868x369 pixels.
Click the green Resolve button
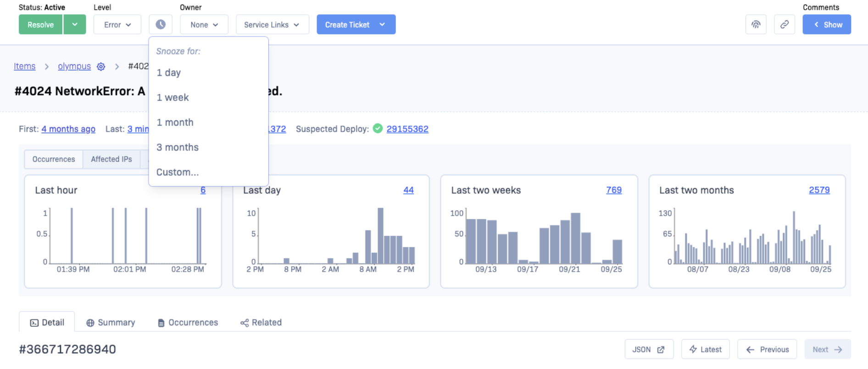coord(40,25)
